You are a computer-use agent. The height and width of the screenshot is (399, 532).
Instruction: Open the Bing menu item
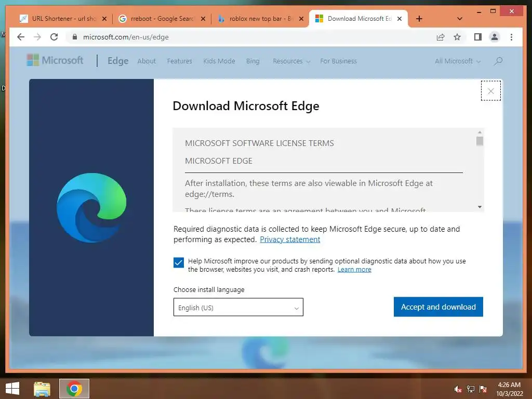[253, 61]
